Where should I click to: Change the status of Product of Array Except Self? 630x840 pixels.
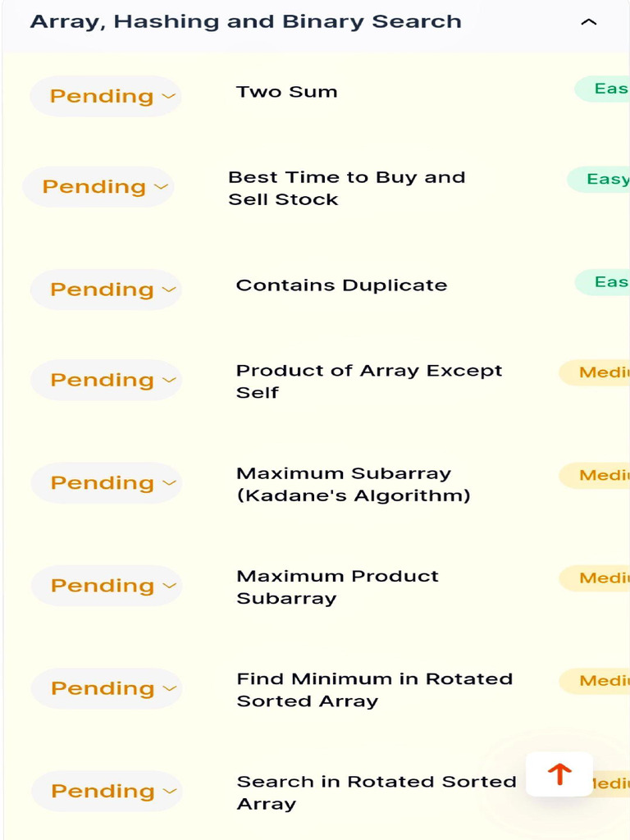point(106,380)
